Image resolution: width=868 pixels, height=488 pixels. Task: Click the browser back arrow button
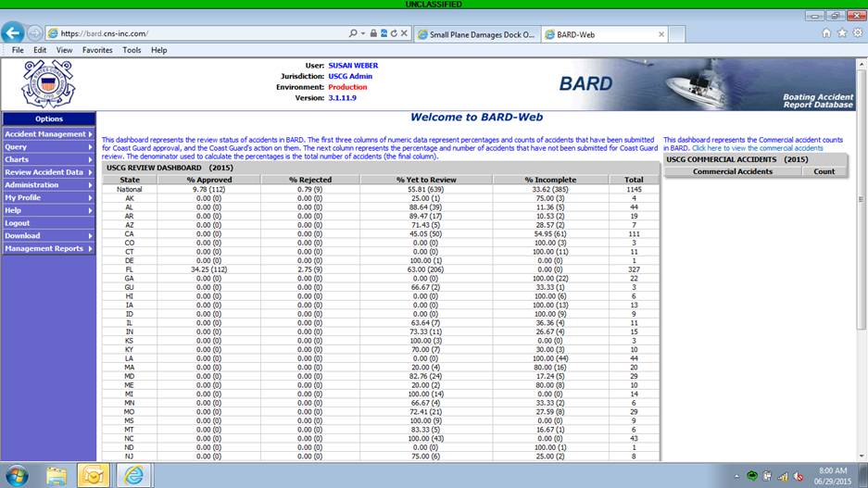point(13,33)
